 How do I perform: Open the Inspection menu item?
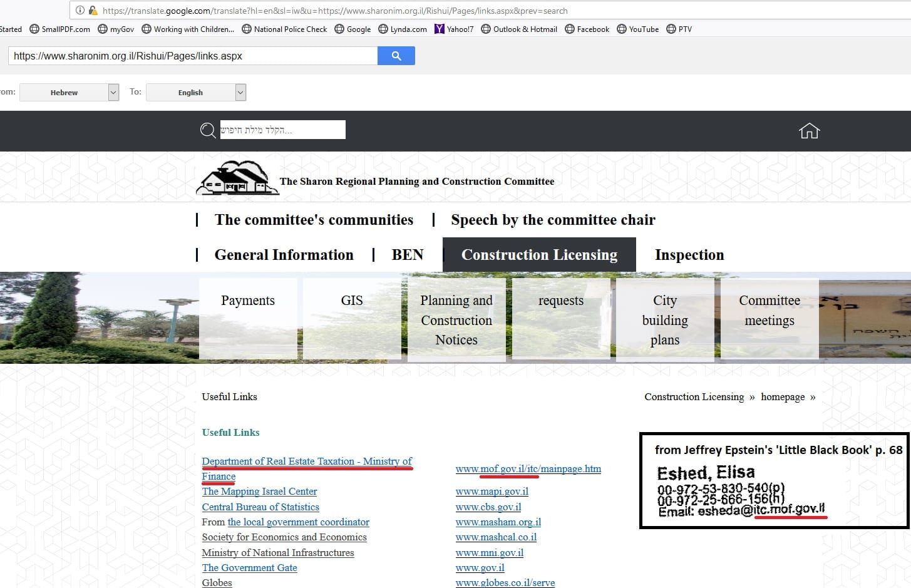pyautogui.click(x=689, y=255)
